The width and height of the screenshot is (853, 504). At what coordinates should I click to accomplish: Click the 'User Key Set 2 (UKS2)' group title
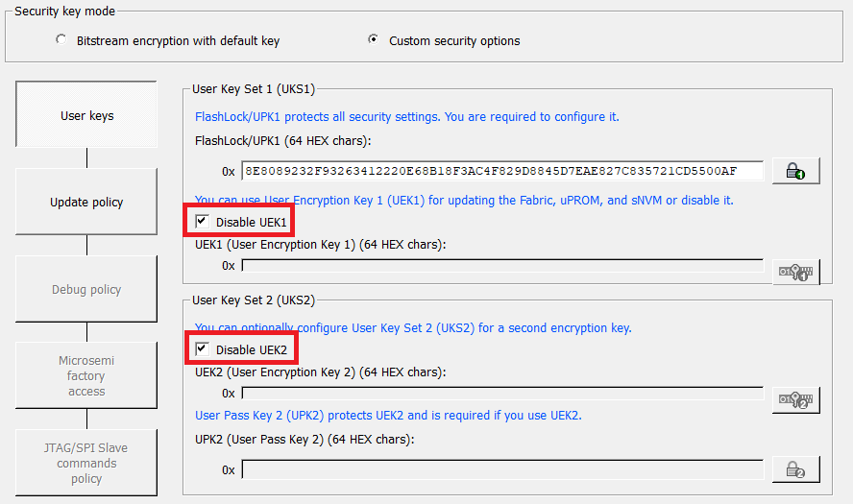point(254,300)
